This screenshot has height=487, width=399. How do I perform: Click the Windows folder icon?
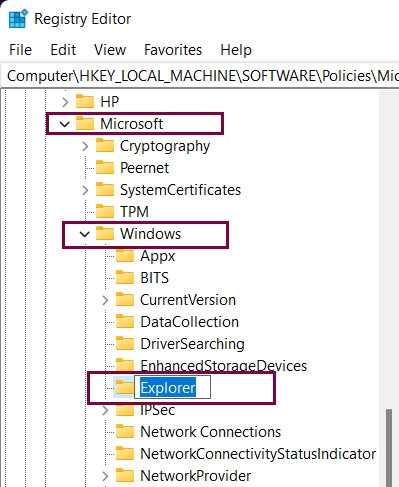pos(105,233)
